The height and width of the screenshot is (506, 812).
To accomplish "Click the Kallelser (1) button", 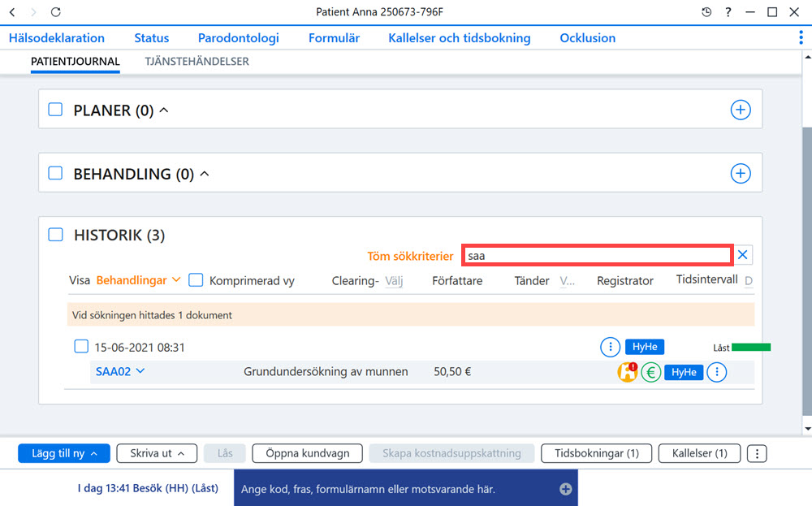I will 700,453.
